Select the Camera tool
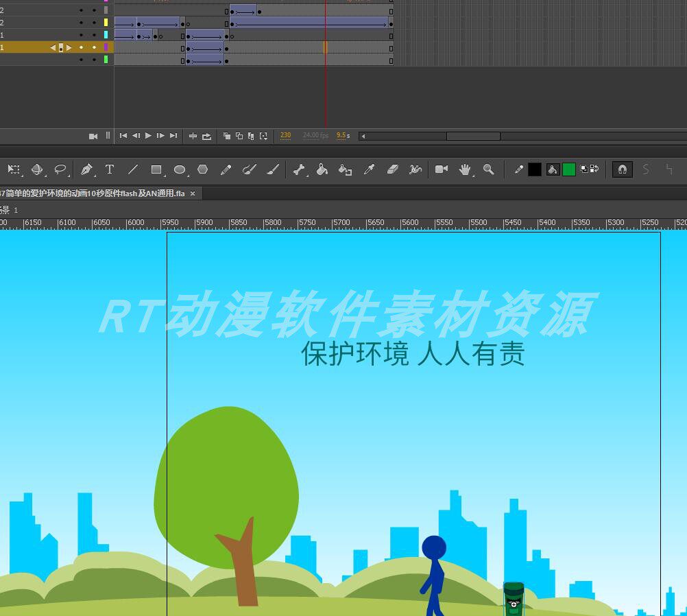This screenshot has height=616, width=687. click(441, 169)
